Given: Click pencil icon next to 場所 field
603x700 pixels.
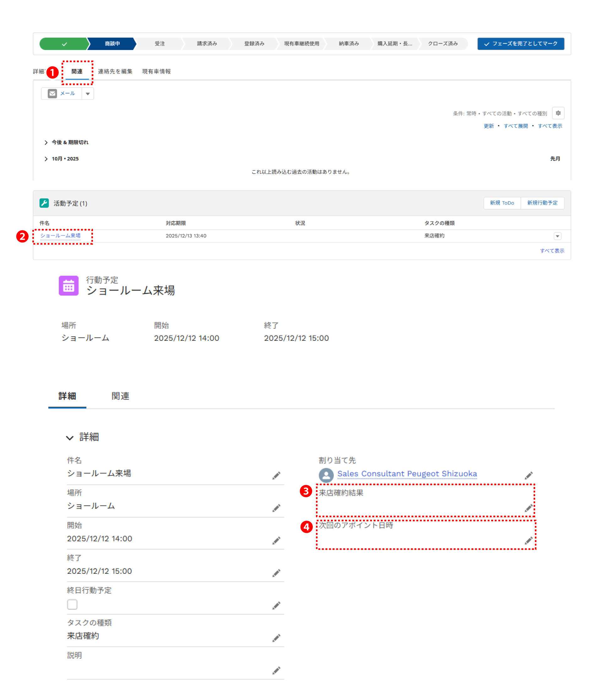Looking at the screenshot, I should pyautogui.click(x=276, y=508).
